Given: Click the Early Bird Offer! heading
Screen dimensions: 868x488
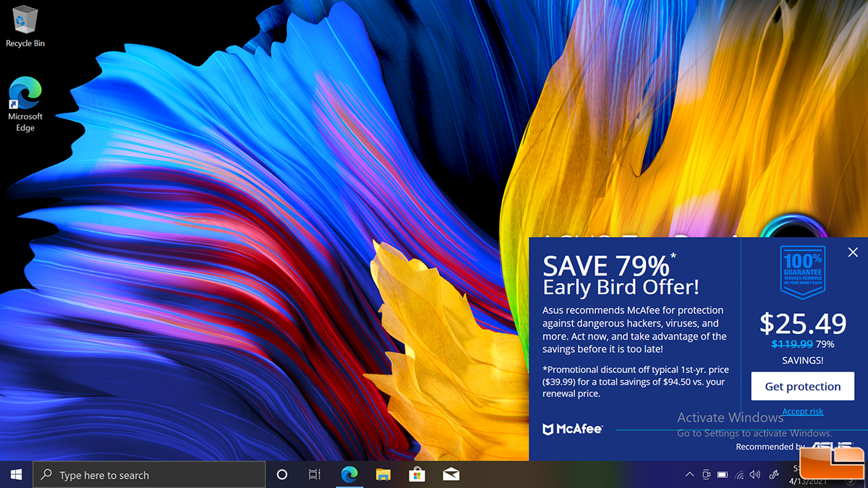Looking at the screenshot, I should (621, 287).
